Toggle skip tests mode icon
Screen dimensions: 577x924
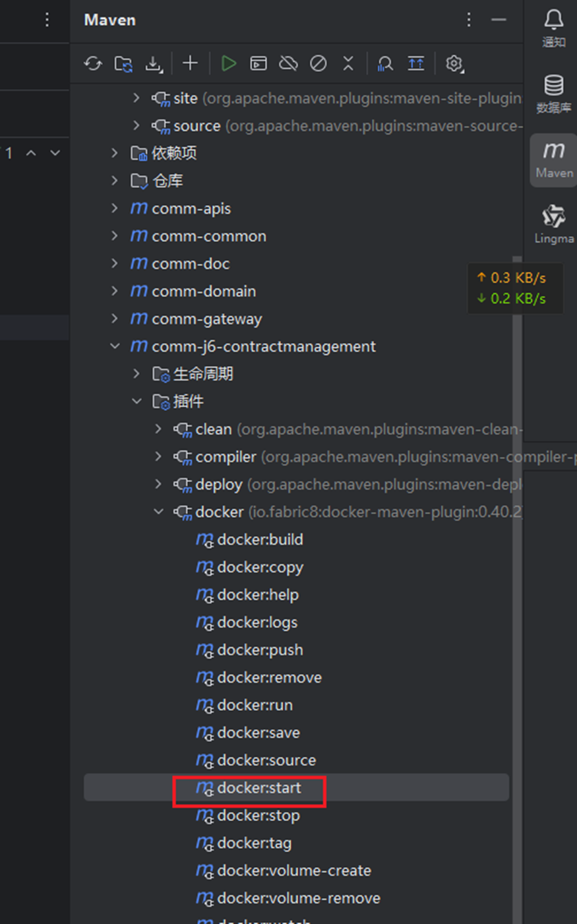pyautogui.click(x=319, y=63)
